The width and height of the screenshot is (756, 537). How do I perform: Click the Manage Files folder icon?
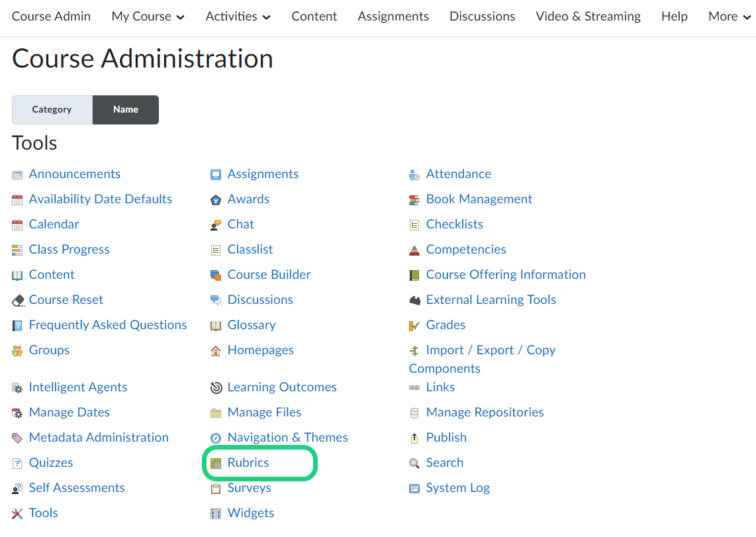click(x=216, y=413)
